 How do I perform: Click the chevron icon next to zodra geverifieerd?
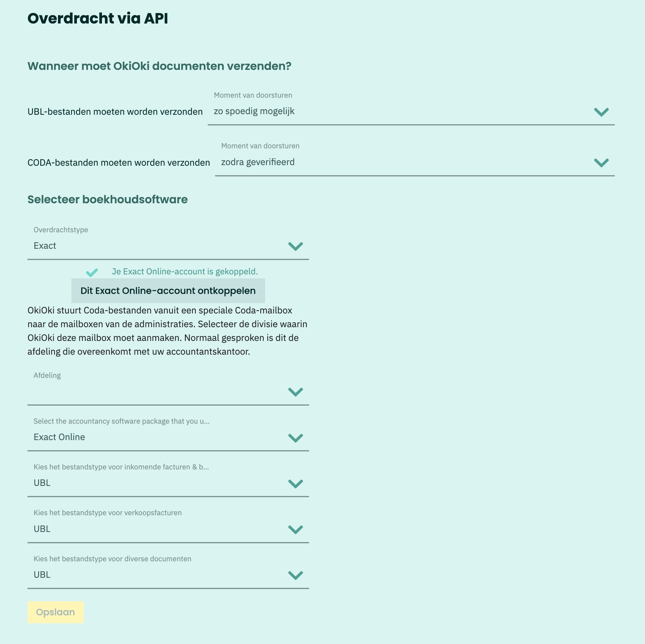pyautogui.click(x=601, y=163)
